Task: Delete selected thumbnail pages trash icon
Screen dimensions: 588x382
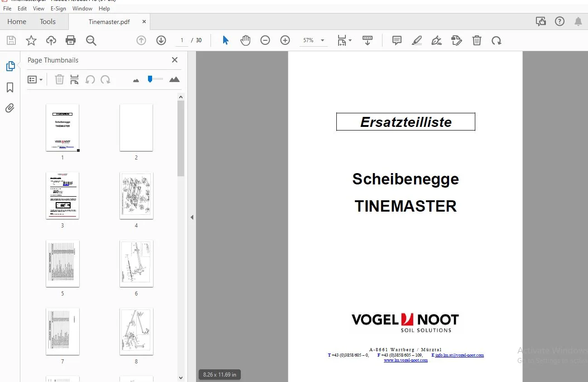Action: (59, 80)
